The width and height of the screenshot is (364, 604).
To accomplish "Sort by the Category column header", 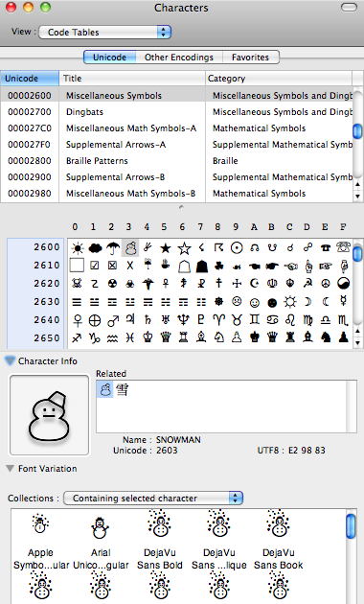I will (279, 79).
